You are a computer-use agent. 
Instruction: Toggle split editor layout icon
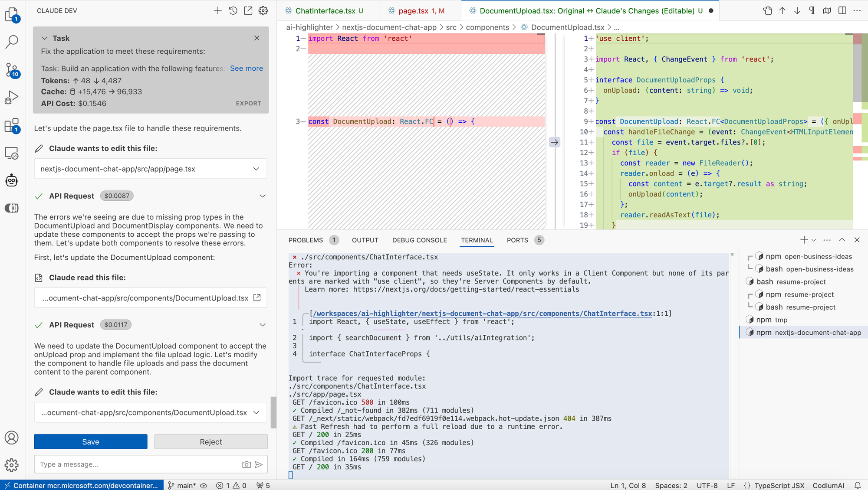842,11
